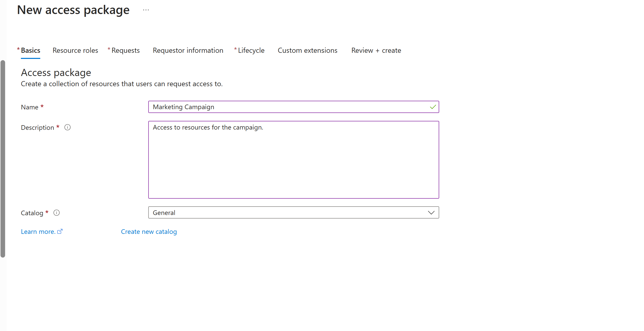Click the Create new catalog link

[149, 232]
